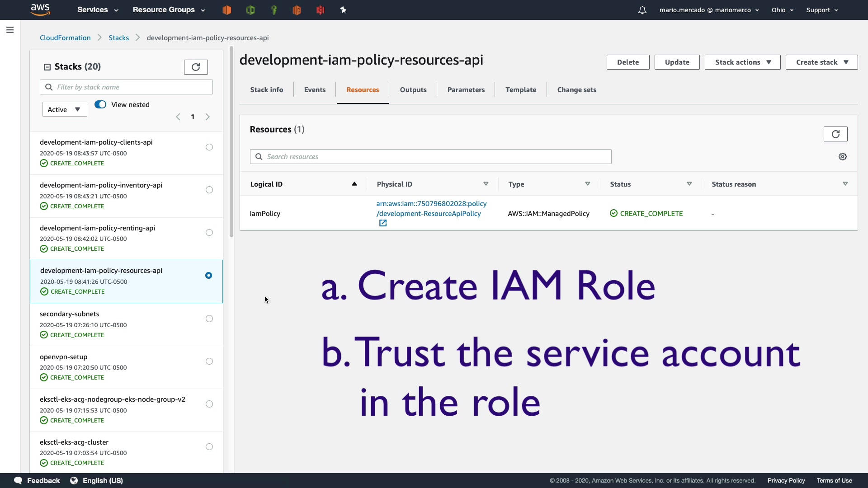Click the Delete stack button
The image size is (868, 488).
[x=627, y=62]
